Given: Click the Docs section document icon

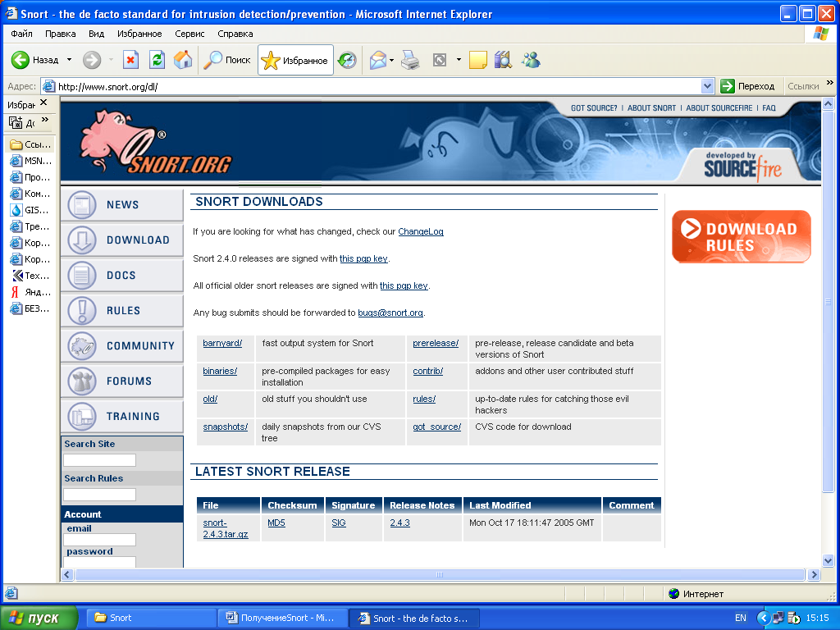Looking at the screenshot, I should 82,276.
